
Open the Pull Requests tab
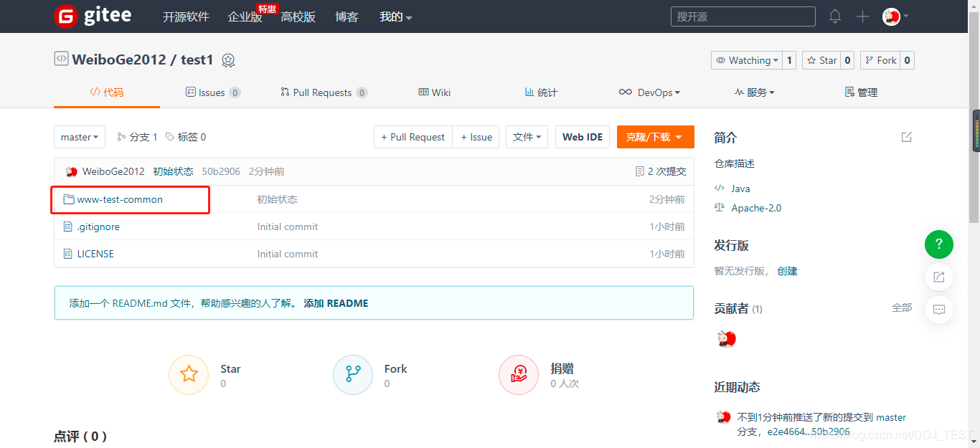click(324, 92)
